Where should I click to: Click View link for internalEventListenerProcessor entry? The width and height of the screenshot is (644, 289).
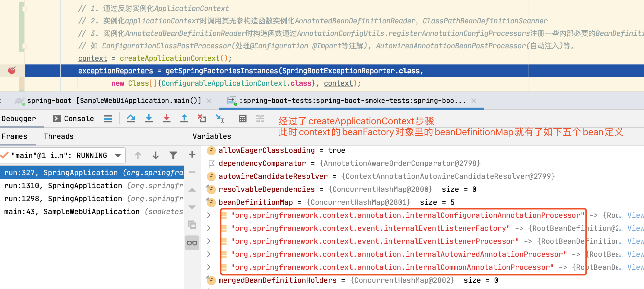(635, 241)
